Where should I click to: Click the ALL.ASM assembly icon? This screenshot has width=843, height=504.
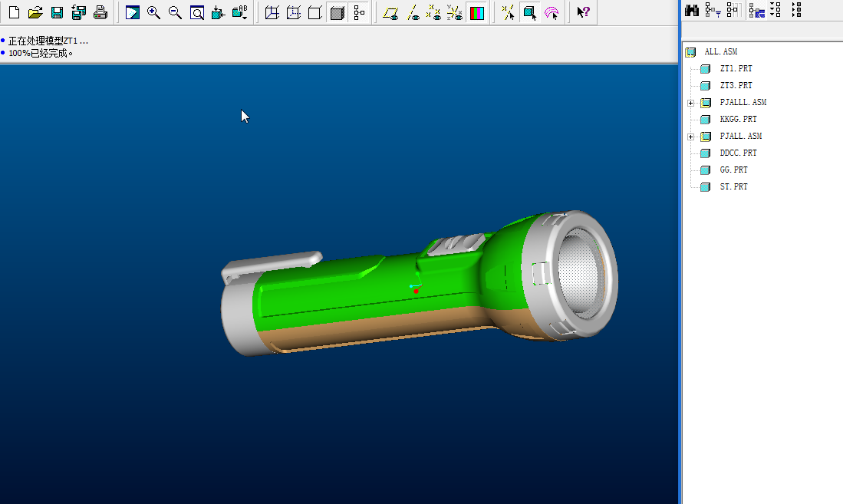pos(690,52)
